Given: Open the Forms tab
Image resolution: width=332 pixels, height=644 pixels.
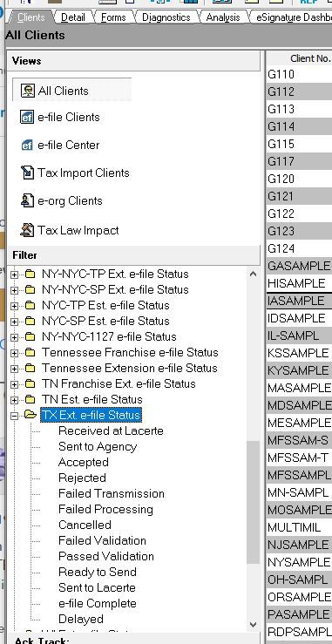Looking at the screenshot, I should point(113,17).
